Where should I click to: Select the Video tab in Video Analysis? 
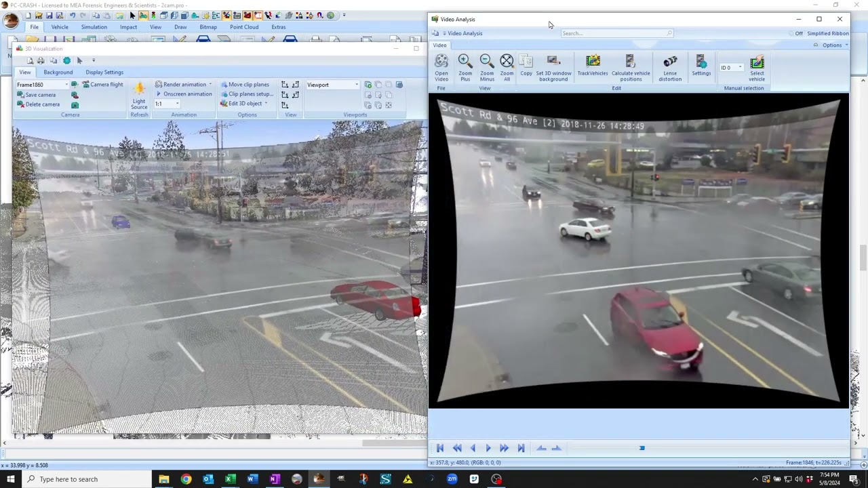tap(439, 45)
